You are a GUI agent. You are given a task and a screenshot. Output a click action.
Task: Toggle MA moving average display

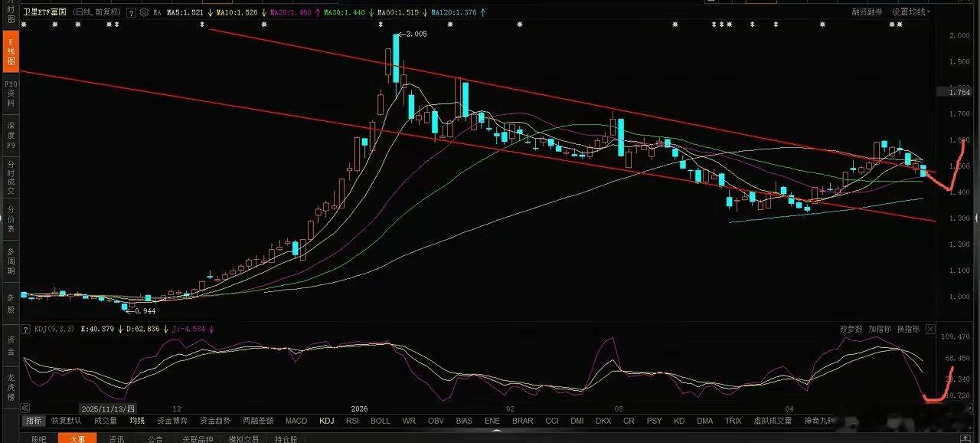pyautogui.click(x=157, y=12)
